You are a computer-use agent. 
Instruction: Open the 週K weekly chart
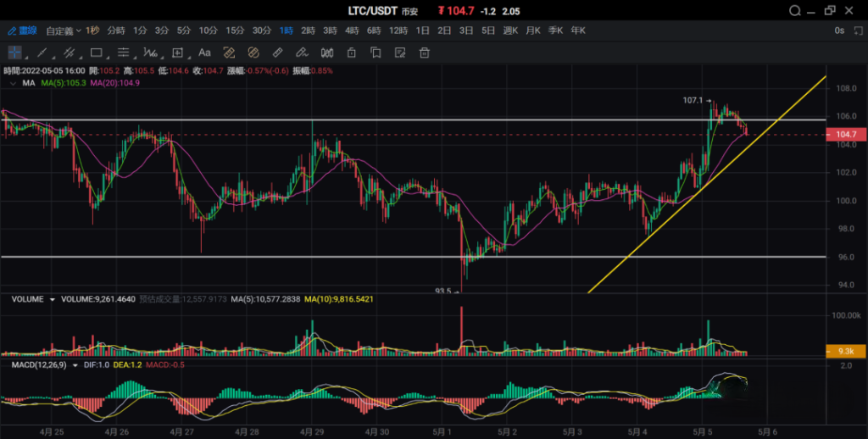click(x=510, y=31)
